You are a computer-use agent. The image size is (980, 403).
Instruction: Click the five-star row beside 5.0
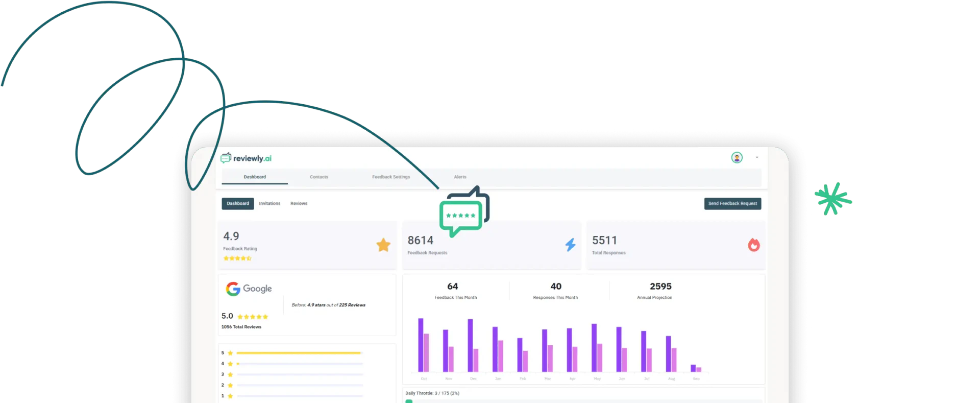253,317
